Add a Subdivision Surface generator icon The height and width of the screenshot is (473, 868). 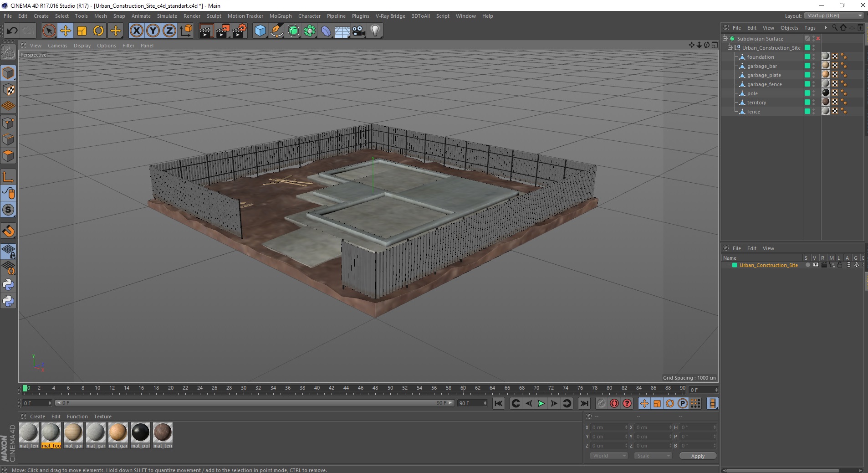tap(293, 31)
